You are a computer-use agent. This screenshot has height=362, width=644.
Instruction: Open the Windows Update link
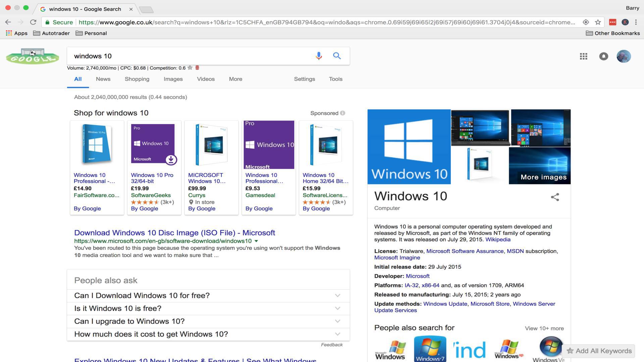(x=445, y=304)
